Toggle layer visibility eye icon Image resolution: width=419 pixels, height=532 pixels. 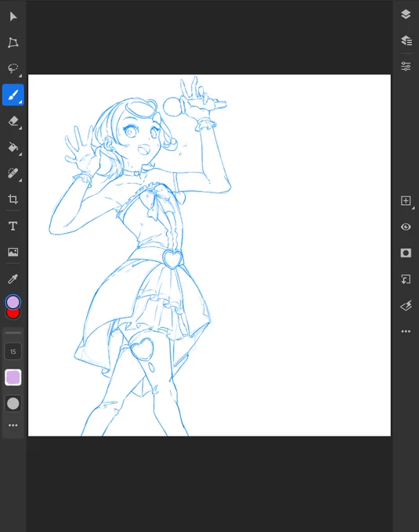click(406, 227)
